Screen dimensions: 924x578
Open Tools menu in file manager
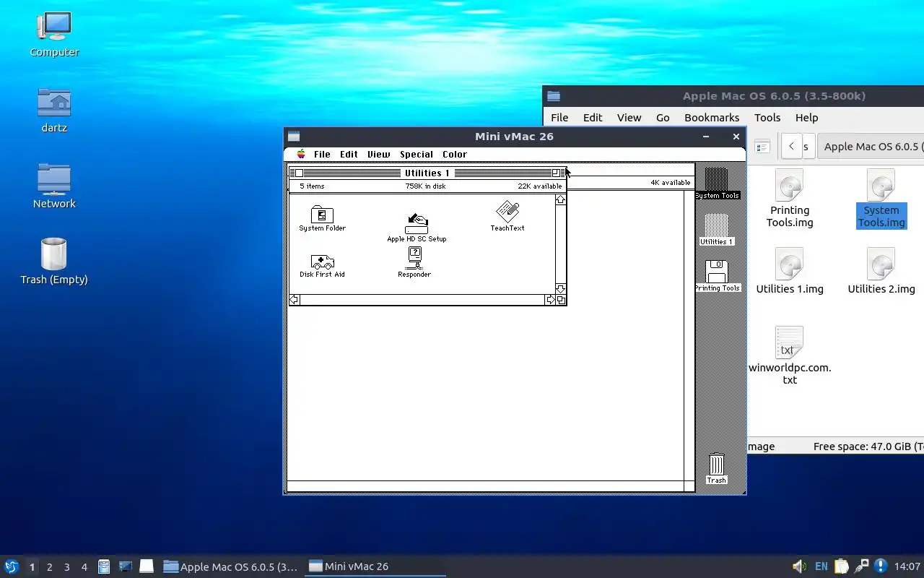pyautogui.click(x=767, y=117)
